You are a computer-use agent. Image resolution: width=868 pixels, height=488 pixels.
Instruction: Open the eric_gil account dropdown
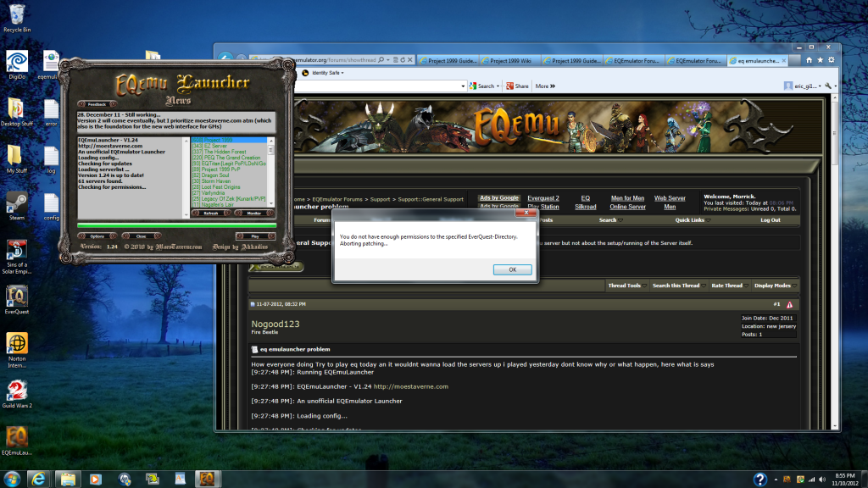(x=802, y=86)
